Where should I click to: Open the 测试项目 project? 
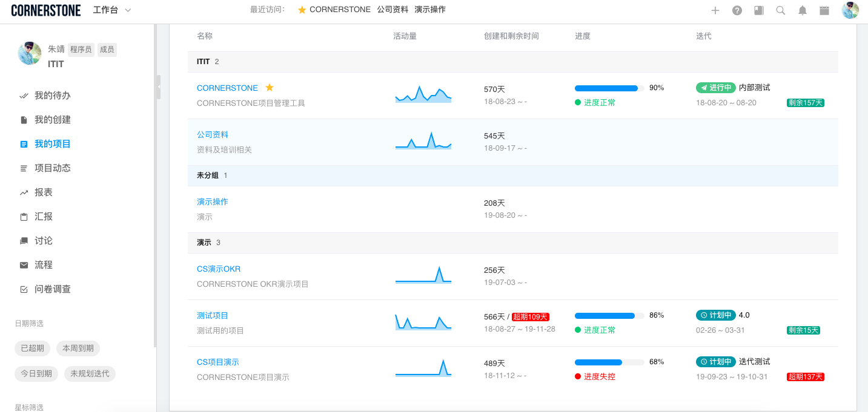(x=213, y=315)
